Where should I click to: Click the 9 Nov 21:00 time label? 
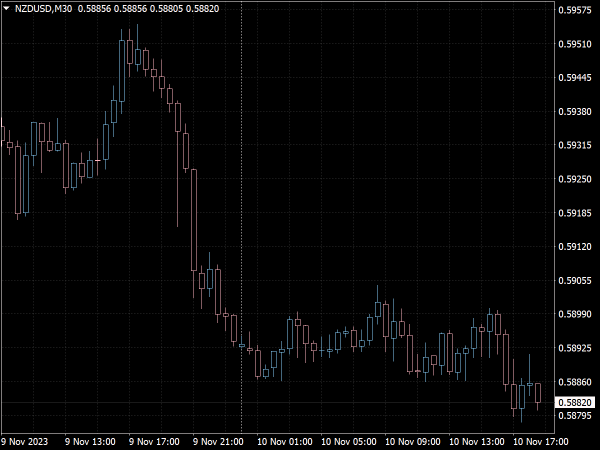[218, 442]
